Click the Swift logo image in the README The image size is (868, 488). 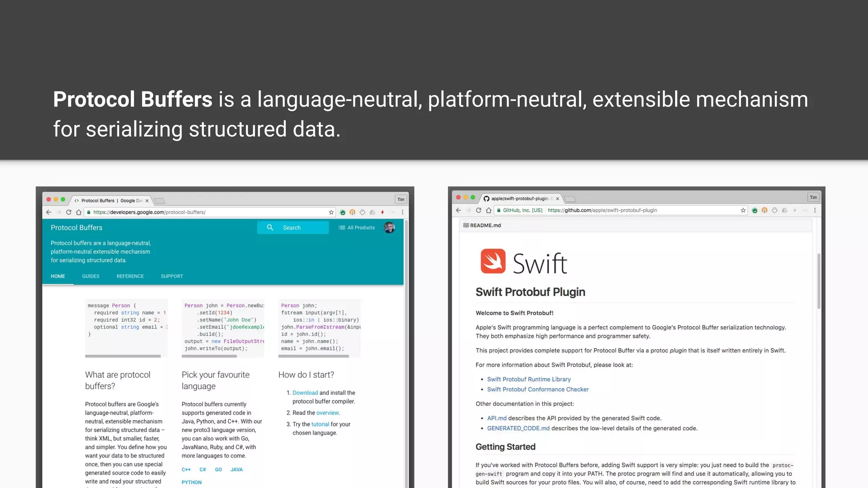click(524, 262)
